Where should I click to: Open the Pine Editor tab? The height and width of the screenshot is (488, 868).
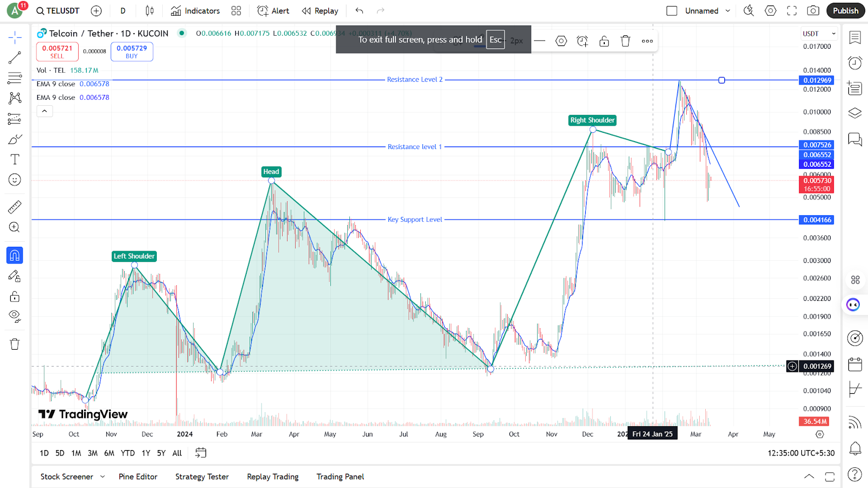point(138,477)
